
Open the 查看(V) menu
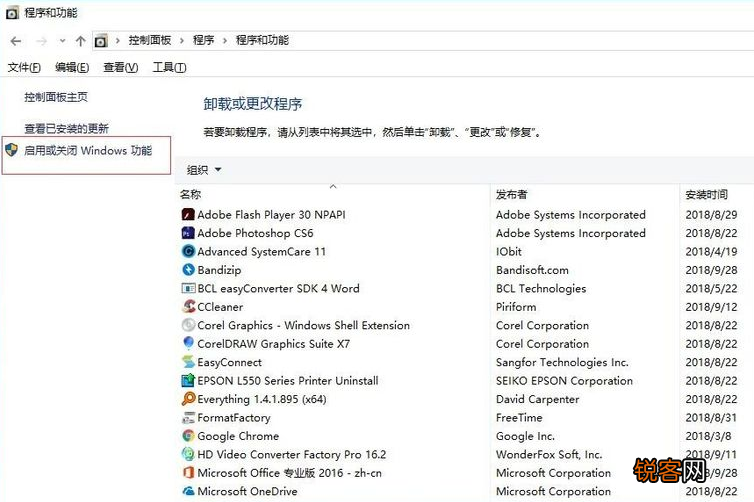(x=121, y=67)
